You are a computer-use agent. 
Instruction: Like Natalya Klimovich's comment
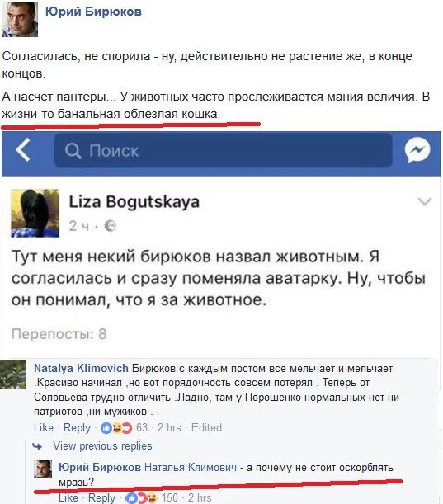pyautogui.click(x=44, y=428)
